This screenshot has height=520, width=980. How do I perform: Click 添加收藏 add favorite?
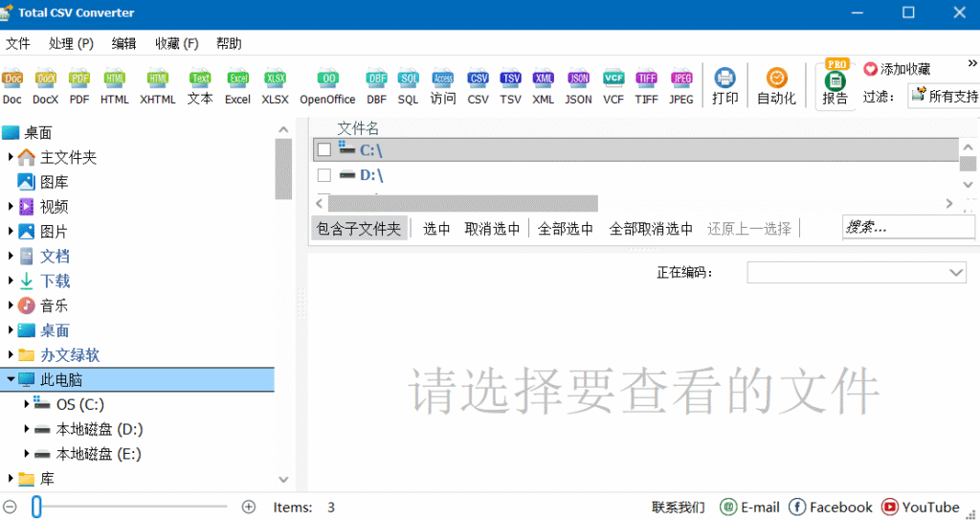(897, 69)
